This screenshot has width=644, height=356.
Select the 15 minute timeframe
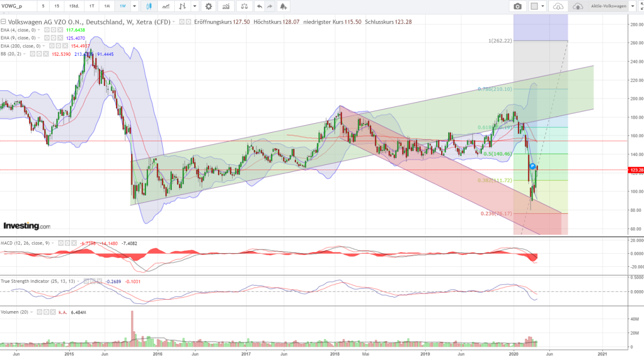pos(57,6)
